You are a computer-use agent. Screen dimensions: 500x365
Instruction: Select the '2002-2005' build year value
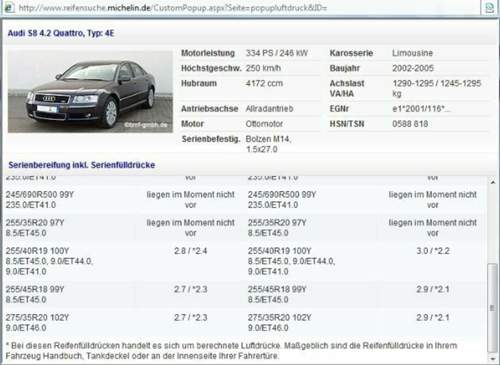click(x=413, y=68)
